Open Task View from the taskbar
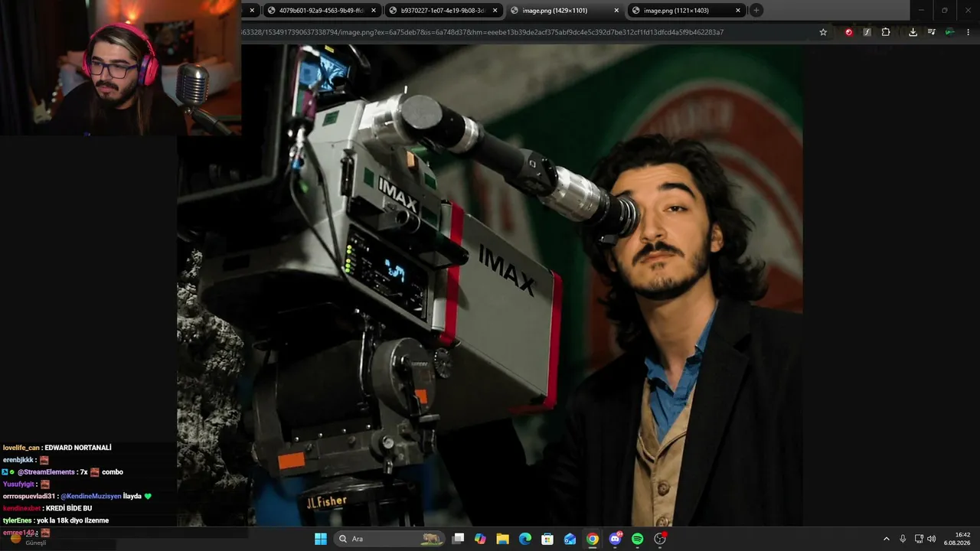The image size is (980, 551). click(458, 539)
